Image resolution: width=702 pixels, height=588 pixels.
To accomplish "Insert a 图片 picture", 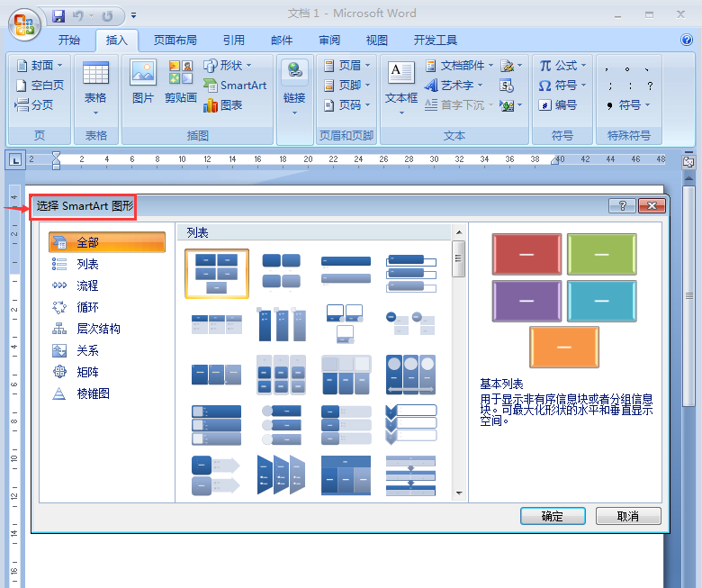I will [143, 82].
